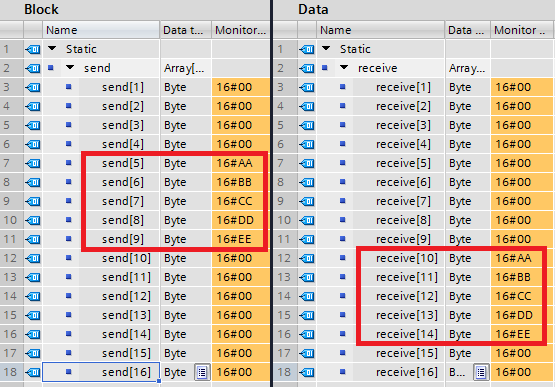Click the tag icon of send array row
Screen dimensions: 555x387
33,68
